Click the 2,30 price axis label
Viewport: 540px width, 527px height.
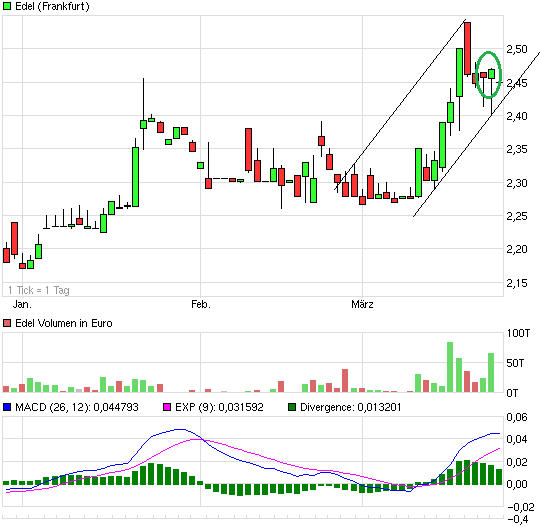coord(517,183)
